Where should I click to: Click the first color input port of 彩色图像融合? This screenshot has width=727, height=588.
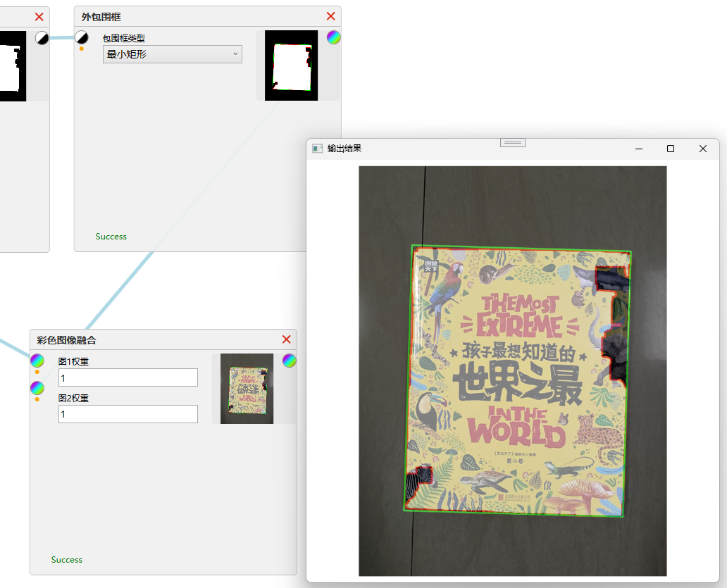click(x=37, y=361)
